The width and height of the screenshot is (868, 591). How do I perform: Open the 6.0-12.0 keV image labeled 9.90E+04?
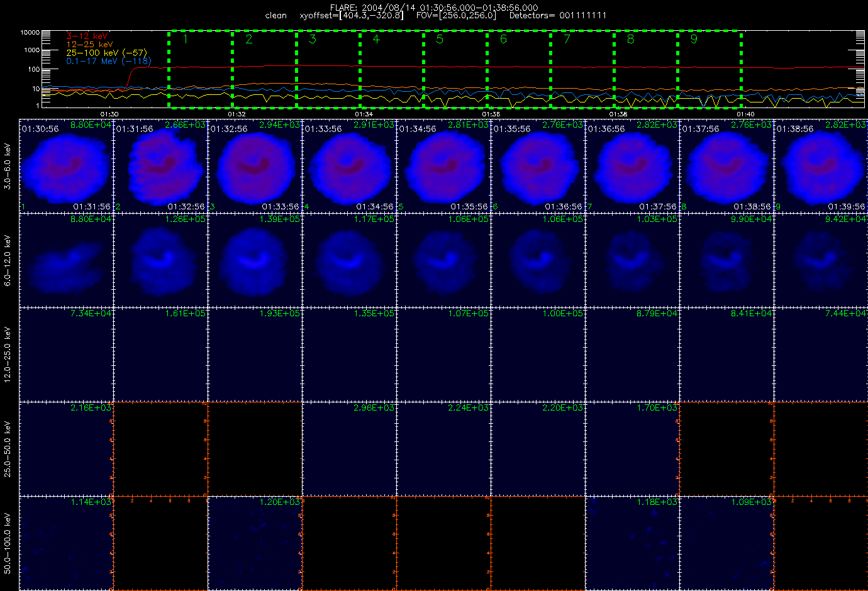727,260
